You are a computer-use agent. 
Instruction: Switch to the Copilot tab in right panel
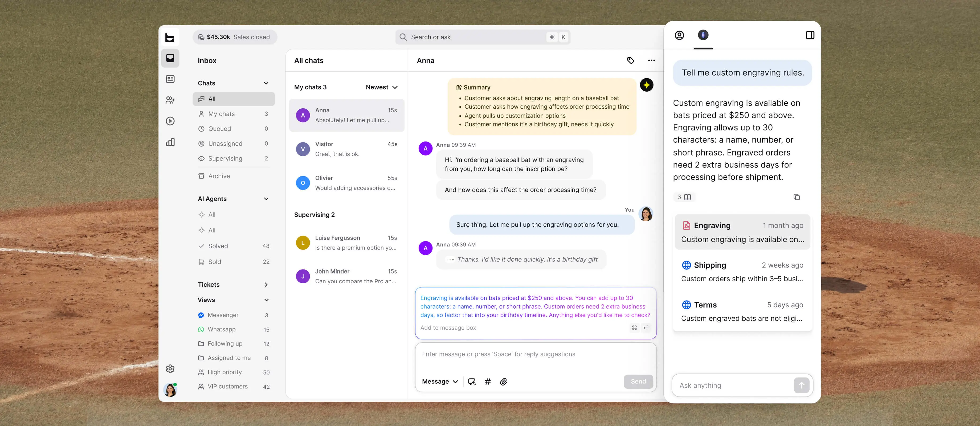[x=703, y=35]
